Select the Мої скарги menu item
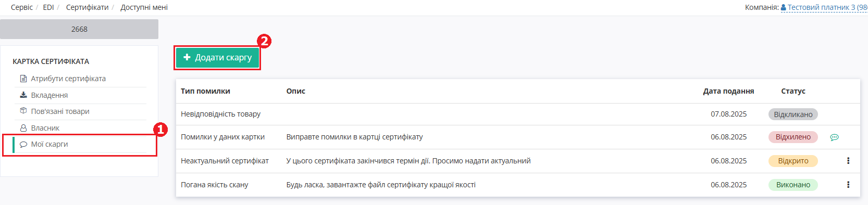 80,144
